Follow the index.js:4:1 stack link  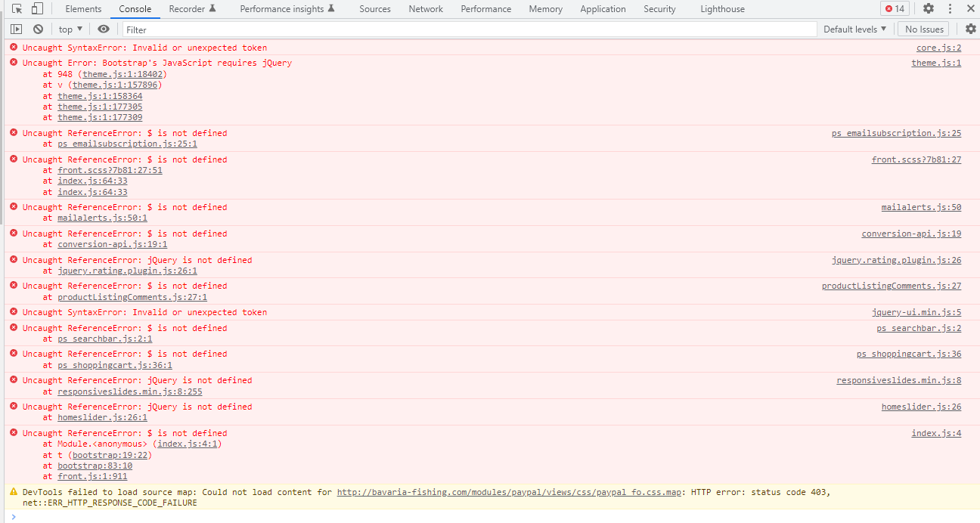(188, 444)
